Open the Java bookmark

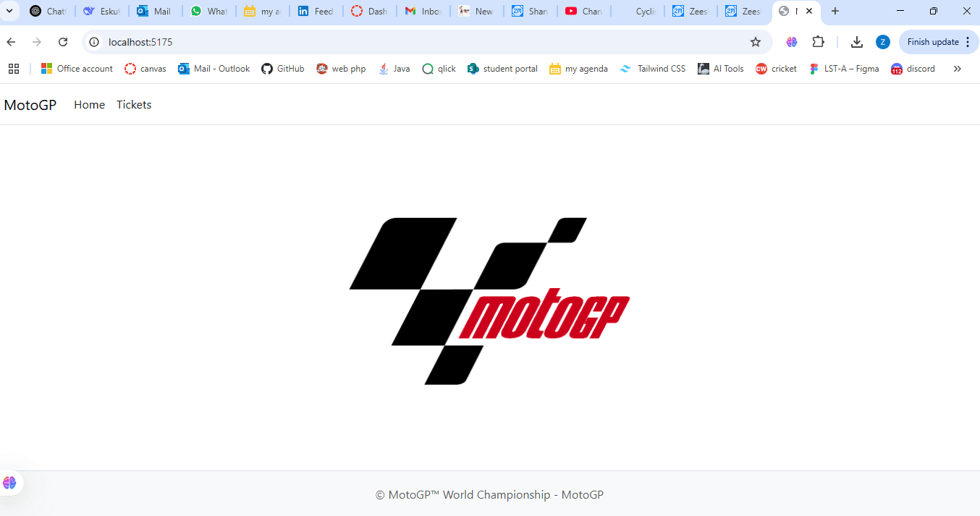pos(394,69)
